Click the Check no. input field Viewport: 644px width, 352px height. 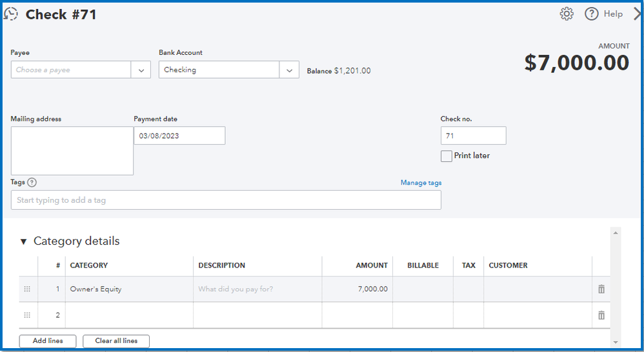pyautogui.click(x=473, y=136)
